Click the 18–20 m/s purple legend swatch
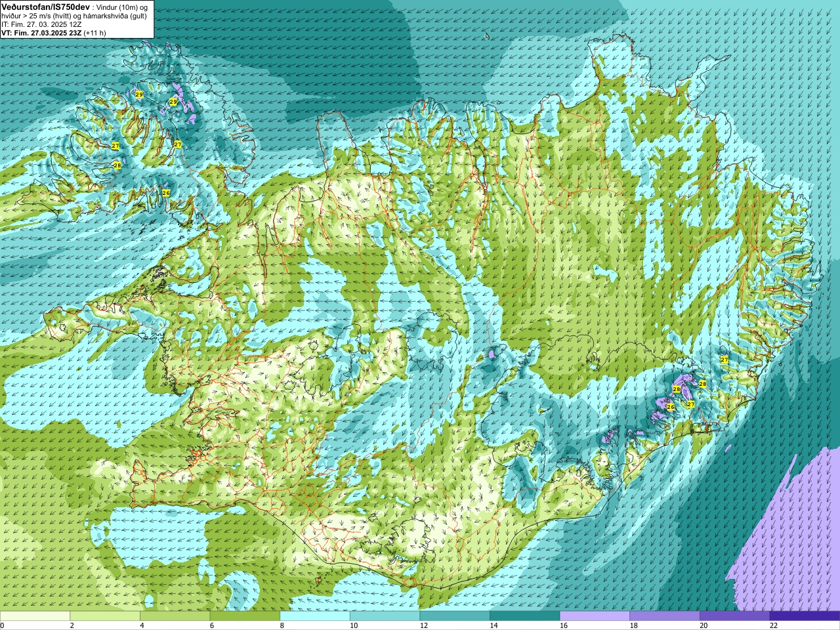Image resolution: width=840 pixels, height=630 pixels. pyautogui.click(x=665, y=616)
